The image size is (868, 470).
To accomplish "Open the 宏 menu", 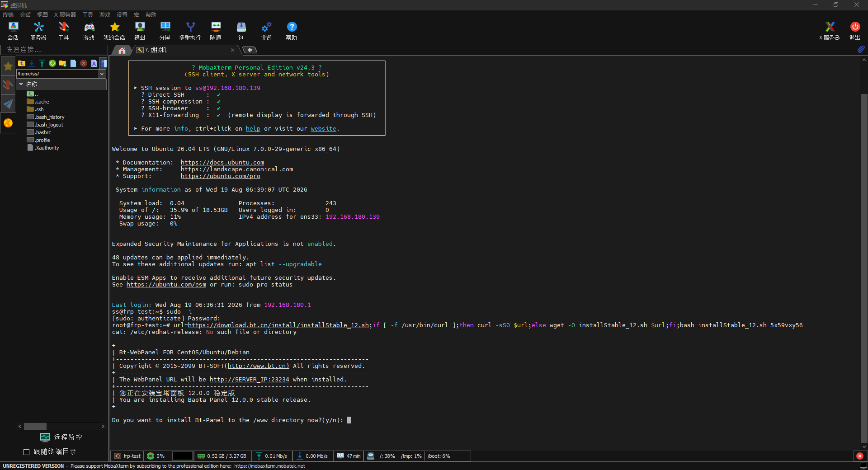I will point(137,15).
